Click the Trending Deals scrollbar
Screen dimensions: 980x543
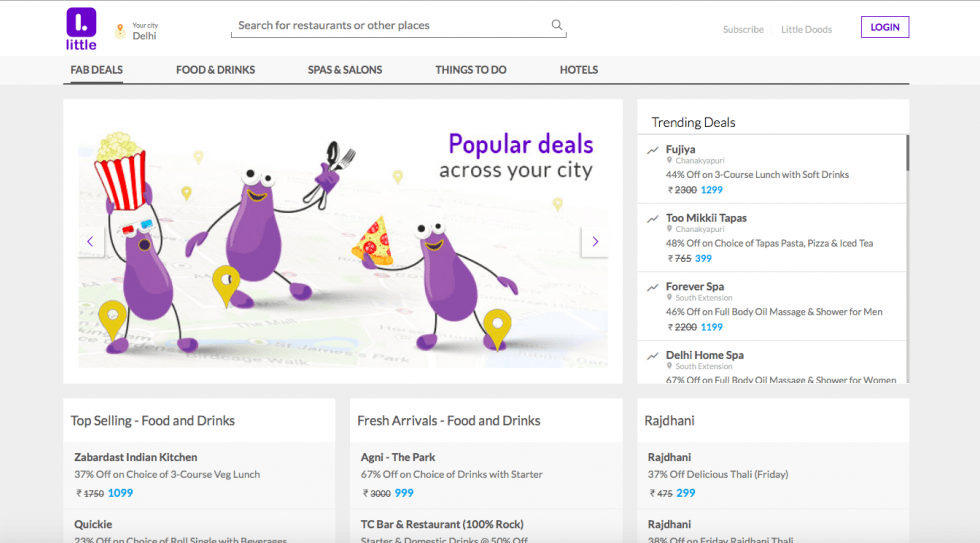[907, 153]
